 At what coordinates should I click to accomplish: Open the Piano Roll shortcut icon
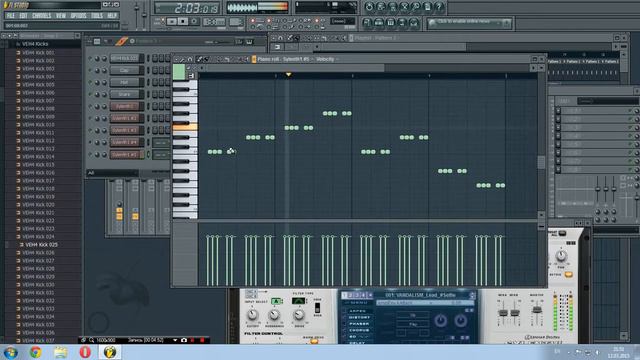(x=390, y=22)
